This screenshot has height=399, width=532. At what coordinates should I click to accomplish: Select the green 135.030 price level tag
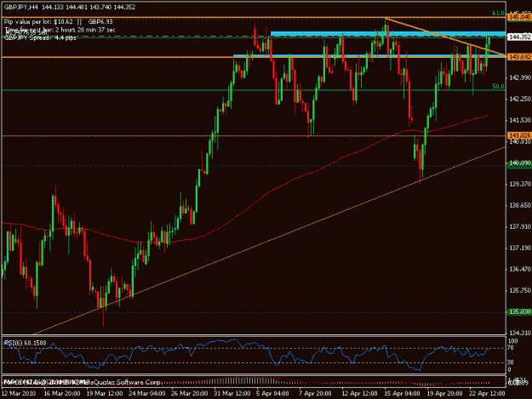tap(519, 311)
